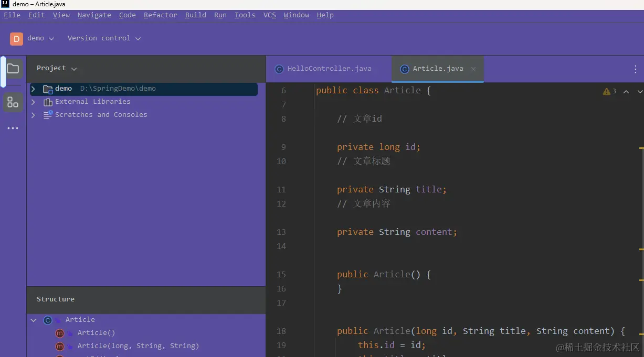Screen dimensions: 644x357
Task: Open the Navigate menu
Action: click(x=94, y=15)
